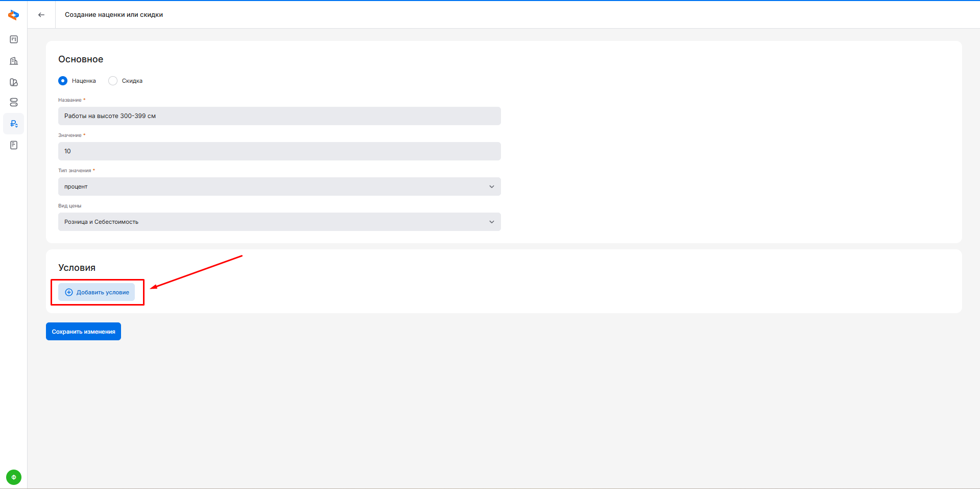
Task: Click the orange-blue app logo
Action: 14,15
